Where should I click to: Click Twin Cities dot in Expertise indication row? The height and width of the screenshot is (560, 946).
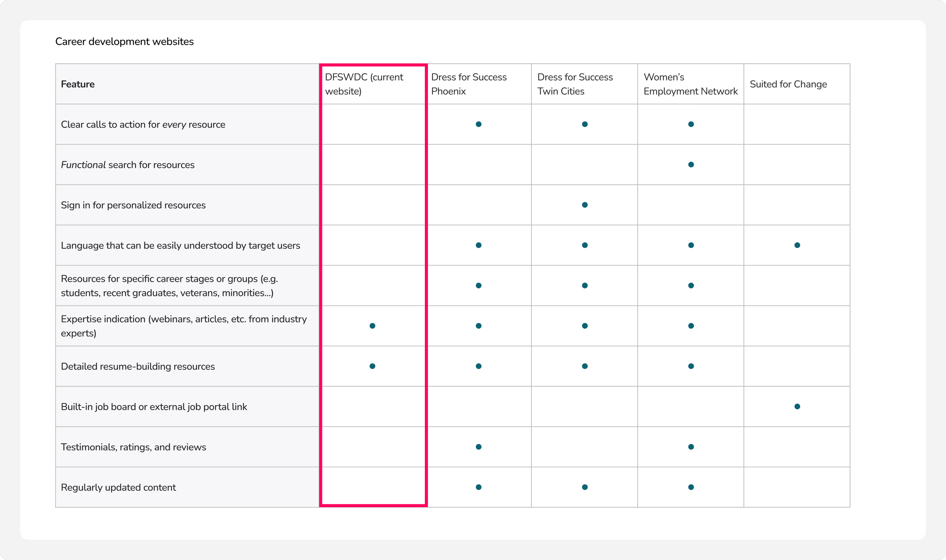pos(585,326)
